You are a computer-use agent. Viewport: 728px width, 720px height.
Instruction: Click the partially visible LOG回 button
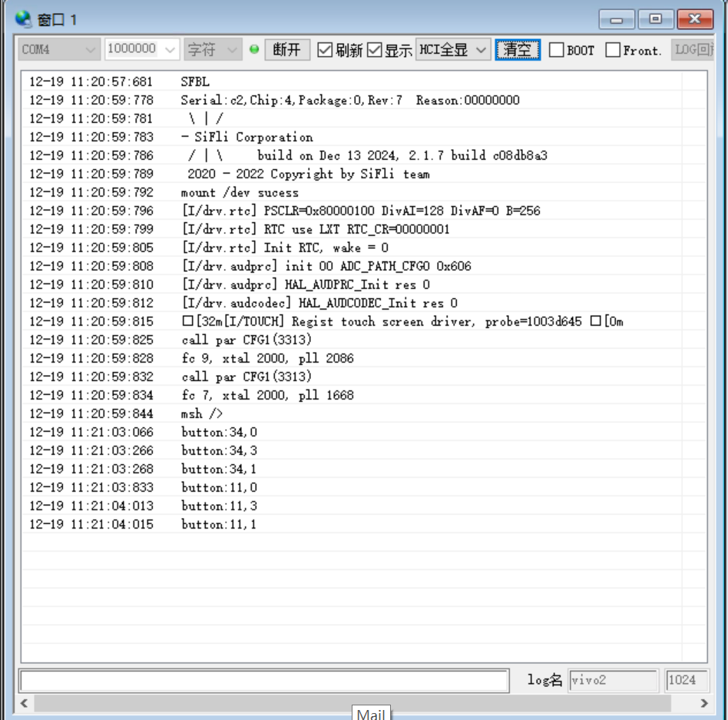(692, 50)
